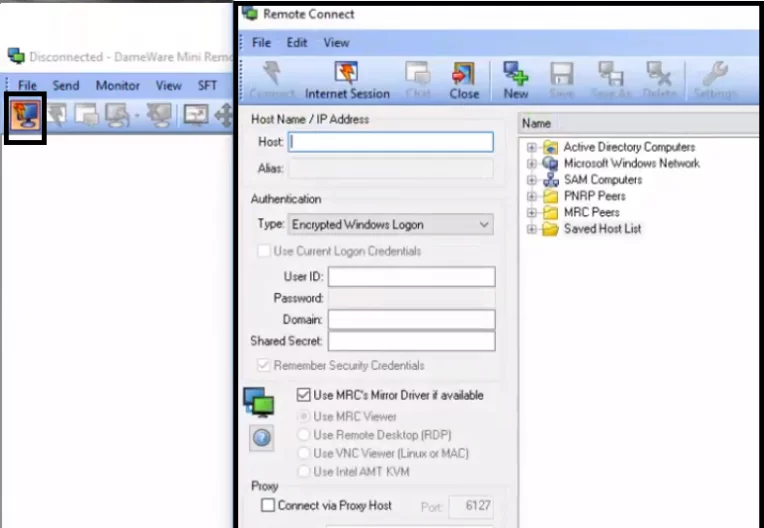764x528 pixels.
Task: Open the Authentication Type dropdown
Action: (x=390, y=225)
